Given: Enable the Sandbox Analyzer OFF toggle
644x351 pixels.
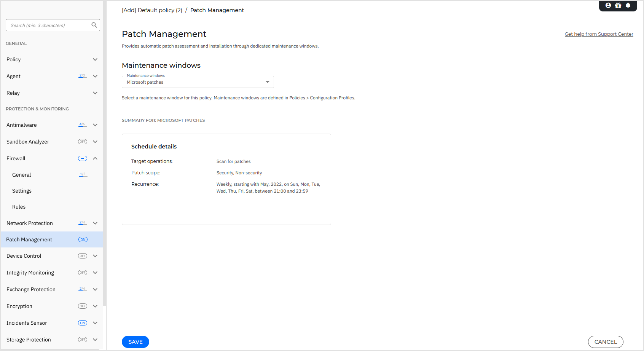Looking at the screenshot, I should (82, 142).
